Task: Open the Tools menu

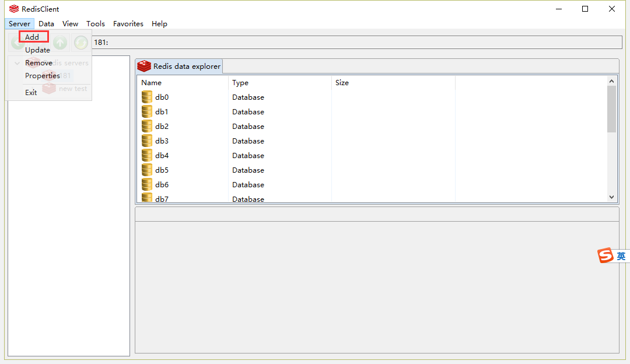Action: 95,24
